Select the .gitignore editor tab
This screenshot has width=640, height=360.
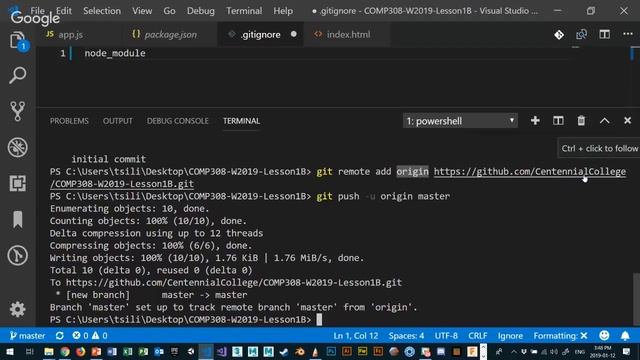pyautogui.click(x=260, y=35)
